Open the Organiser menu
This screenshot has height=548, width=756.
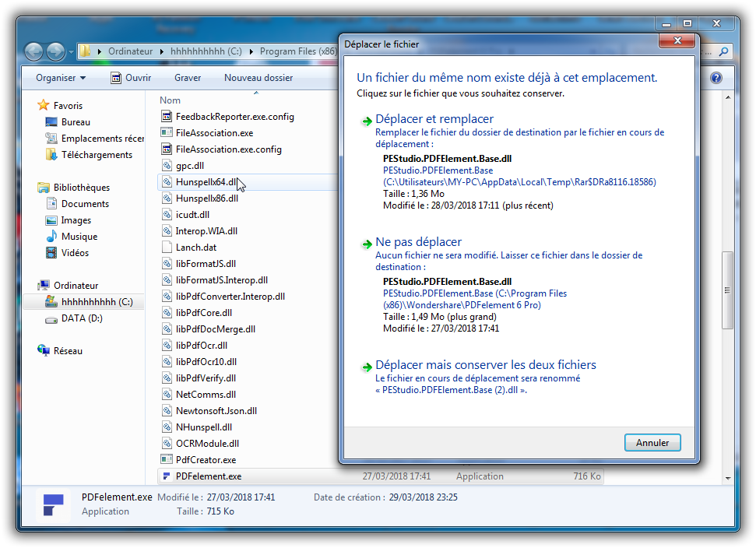tap(61, 78)
